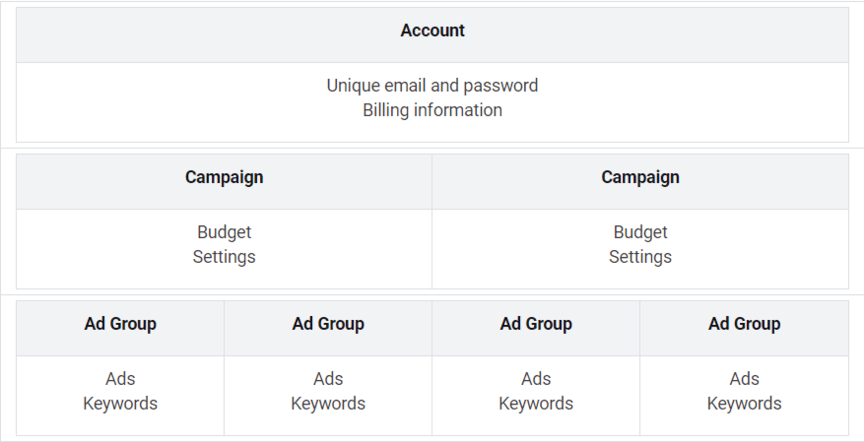Screen dimensions: 864x442
Task: Click Budget under the right Campaign
Action: [640, 232]
